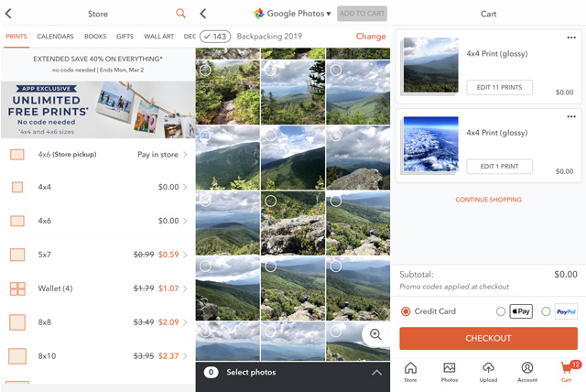Open Photos tab in bottom navigation
The width and height of the screenshot is (586, 392).
pyautogui.click(x=450, y=372)
